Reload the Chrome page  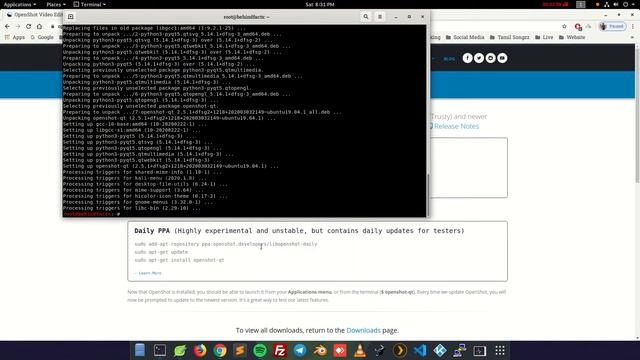click(29, 26)
